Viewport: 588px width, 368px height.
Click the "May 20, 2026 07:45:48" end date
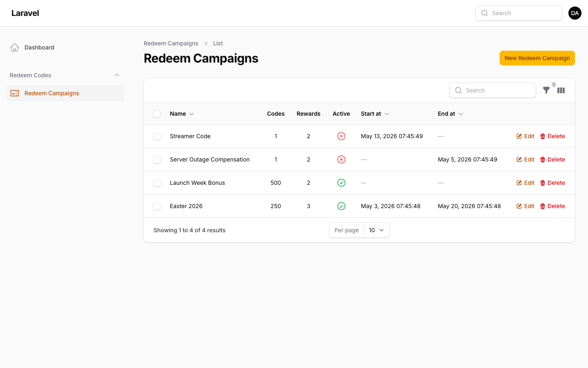[x=469, y=206]
